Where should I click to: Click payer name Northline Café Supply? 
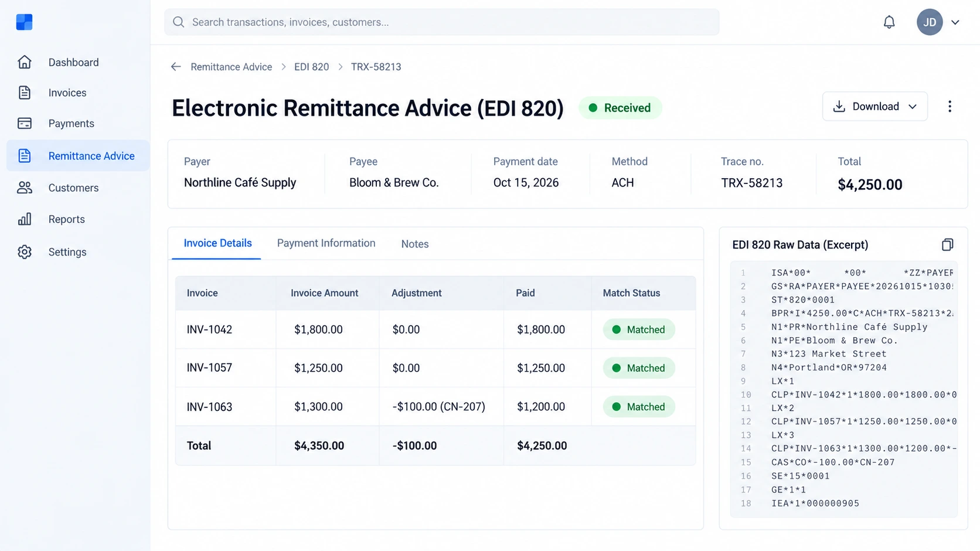click(240, 182)
